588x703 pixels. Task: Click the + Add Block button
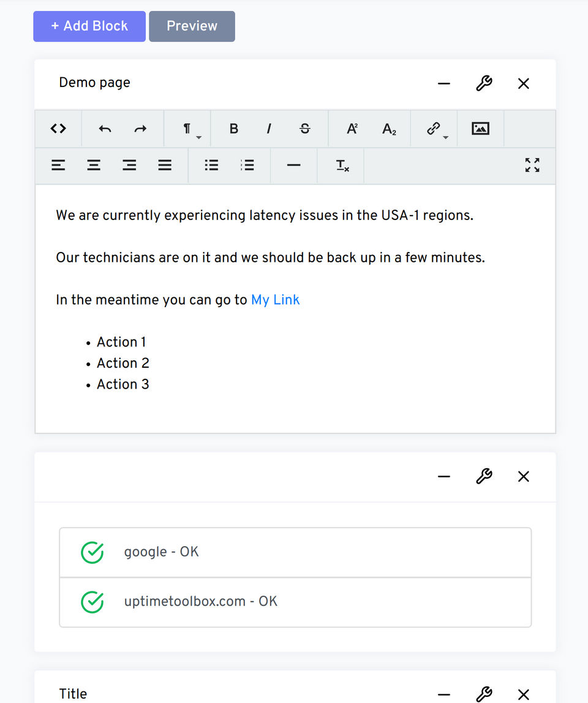(x=89, y=26)
